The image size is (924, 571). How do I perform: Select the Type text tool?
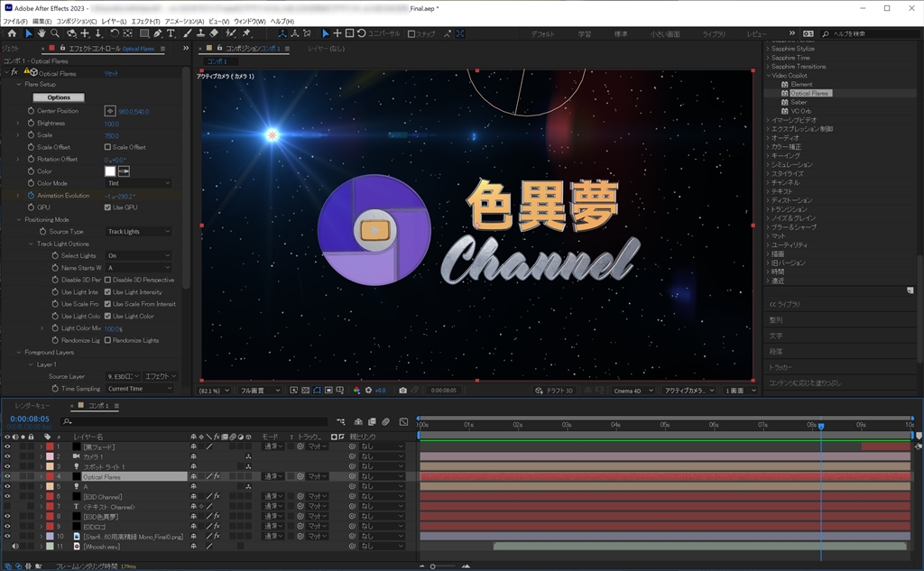[171, 33]
